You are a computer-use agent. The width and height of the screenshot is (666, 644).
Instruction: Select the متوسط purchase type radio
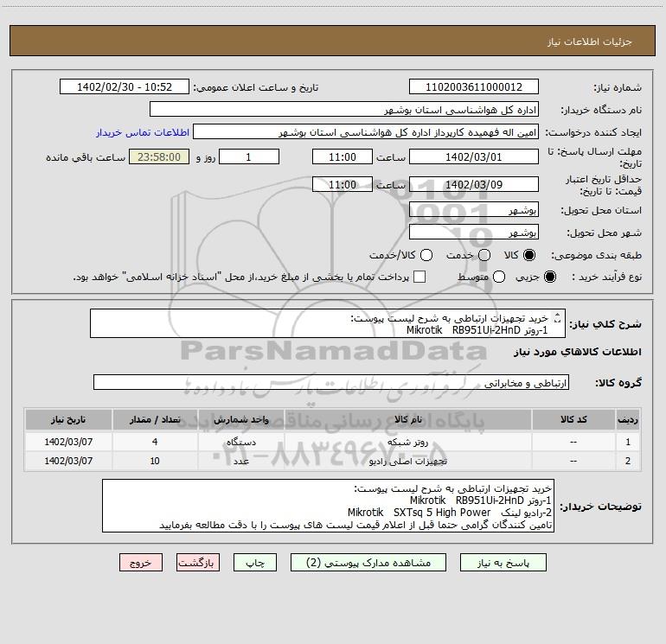click(x=499, y=277)
